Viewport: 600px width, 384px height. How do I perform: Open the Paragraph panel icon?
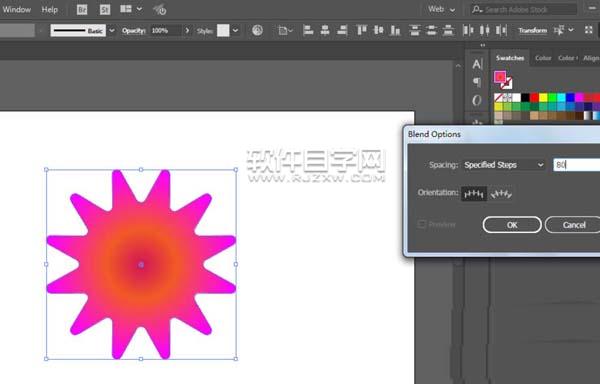(x=477, y=81)
